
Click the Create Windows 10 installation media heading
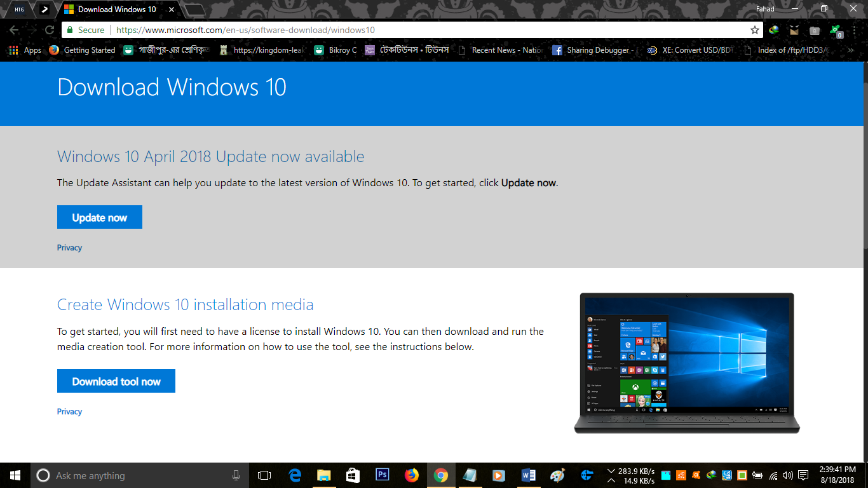pyautogui.click(x=186, y=304)
